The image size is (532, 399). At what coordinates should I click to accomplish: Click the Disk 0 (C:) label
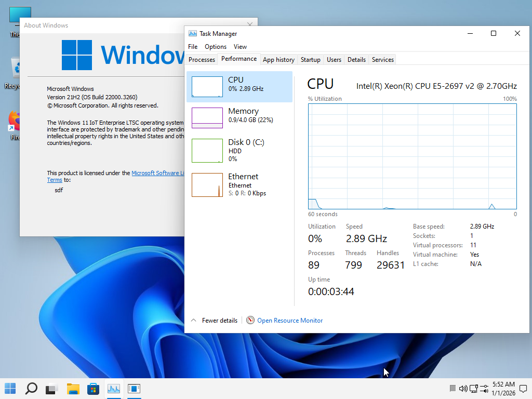tap(246, 142)
